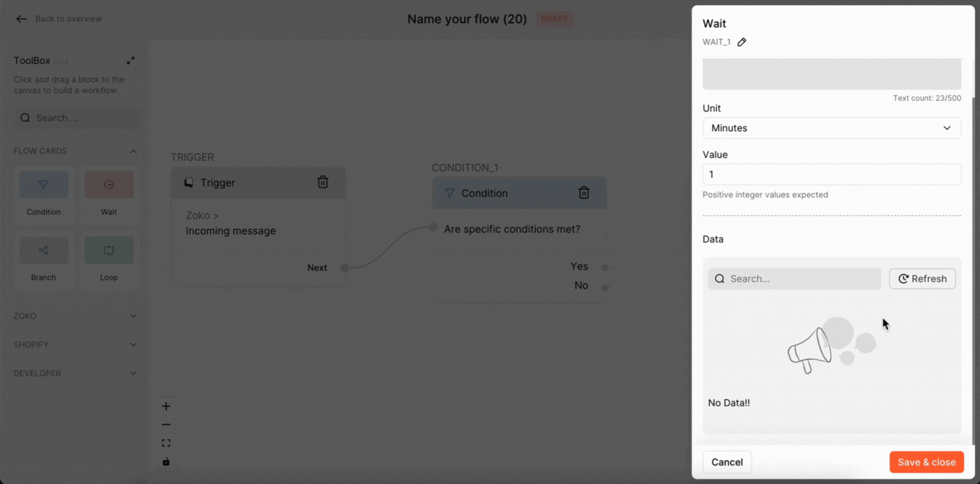
Task: Click the Next output connector dot
Action: [344, 268]
